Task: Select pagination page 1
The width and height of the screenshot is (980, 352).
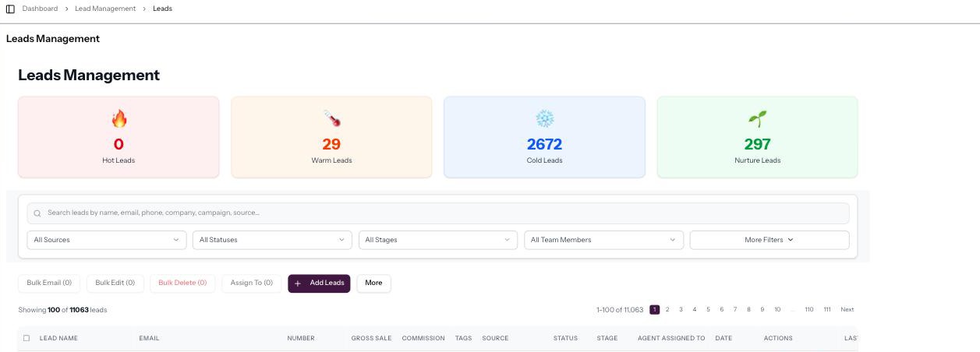Action: [x=655, y=310]
